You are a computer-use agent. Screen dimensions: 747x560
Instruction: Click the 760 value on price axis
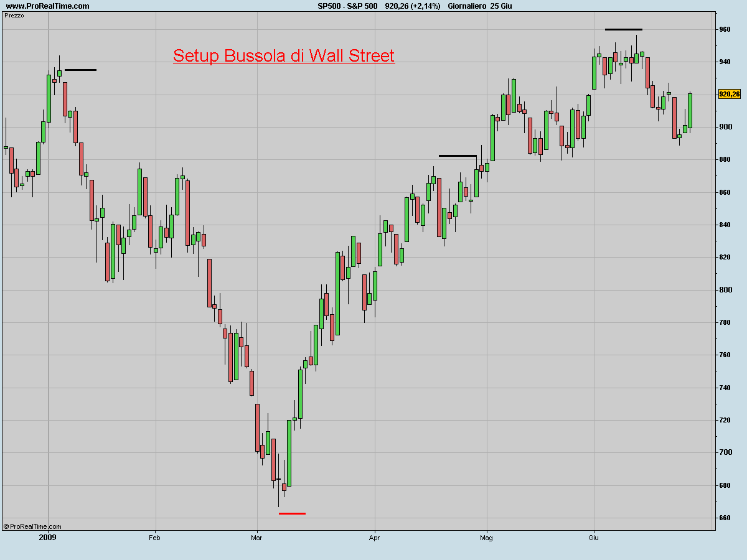point(725,355)
